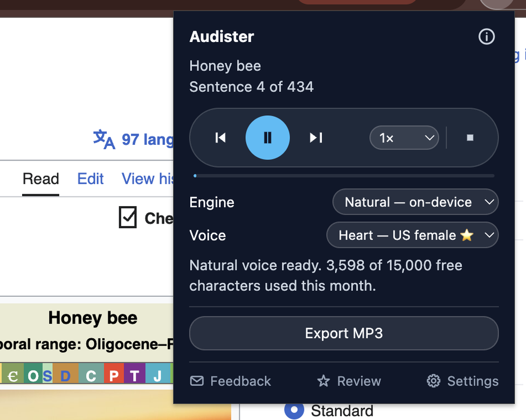This screenshot has height=420, width=526.
Task: Click the Silurian S period swatch
Action: pyautogui.click(x=47, y=373)
